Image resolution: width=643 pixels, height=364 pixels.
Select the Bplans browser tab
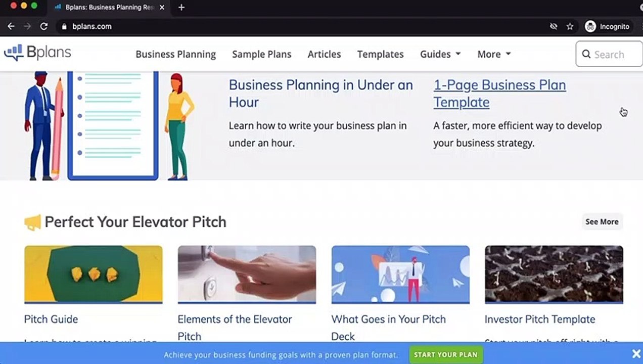109,7
